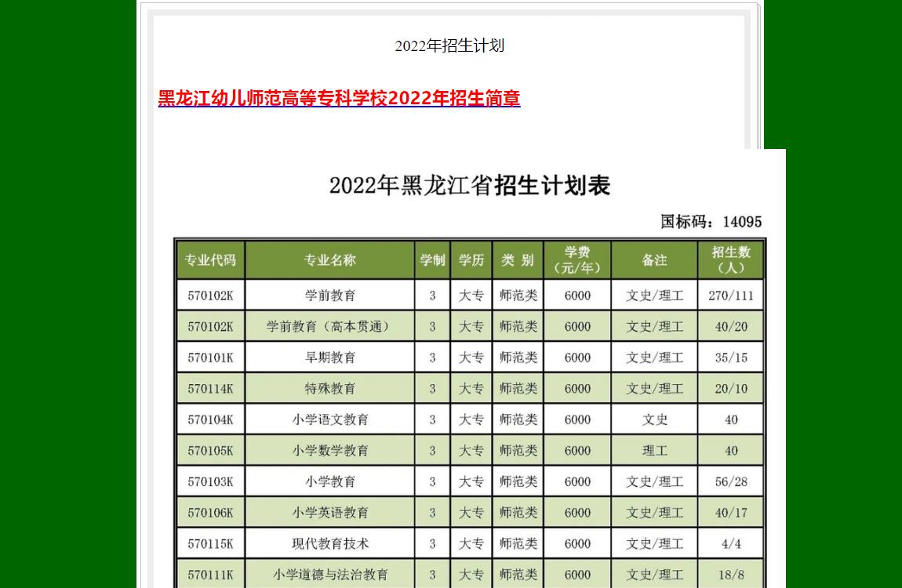The height and width of the screenshot is (588, 902).
Task: Click major code 570103K
Action: [x=210, y=481]
